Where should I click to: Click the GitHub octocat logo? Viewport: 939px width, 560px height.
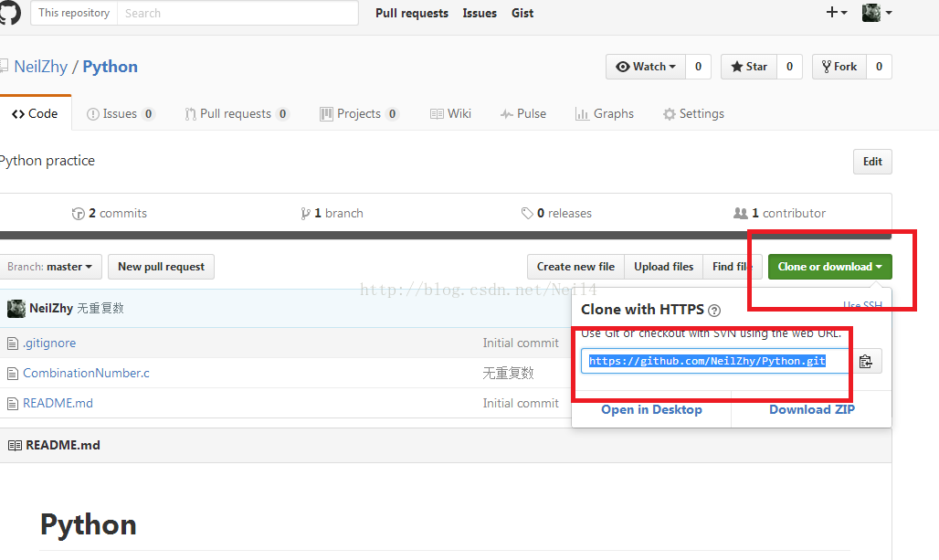pyautogui.click(x=9, y=13)
